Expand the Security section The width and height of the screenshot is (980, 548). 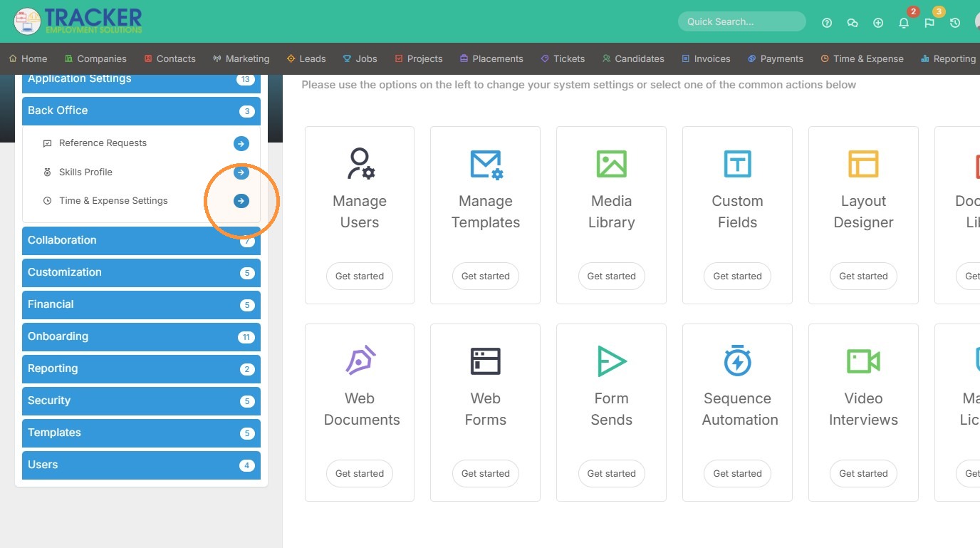(x=141, y=401)
